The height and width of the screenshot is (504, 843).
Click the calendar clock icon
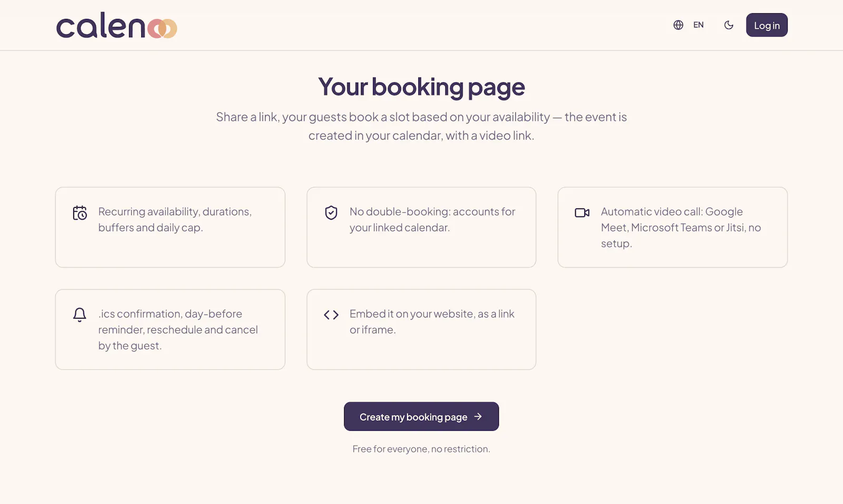(x=80, y=213)
